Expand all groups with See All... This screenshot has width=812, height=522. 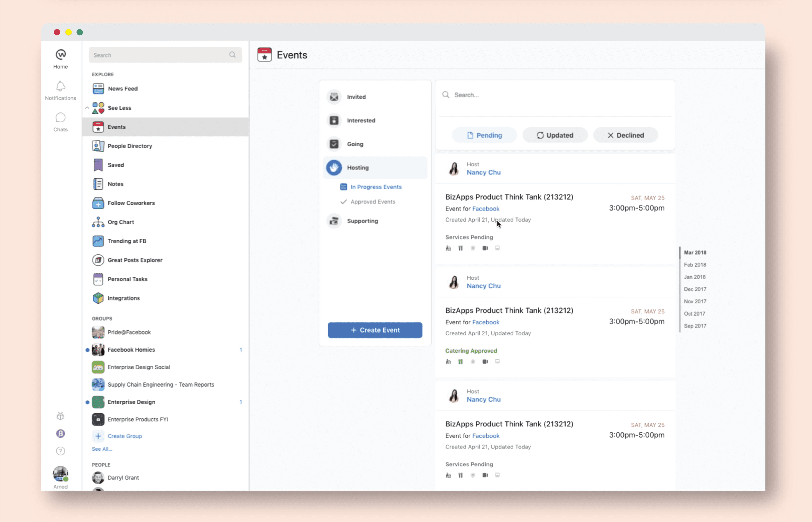tap(101, 449)
